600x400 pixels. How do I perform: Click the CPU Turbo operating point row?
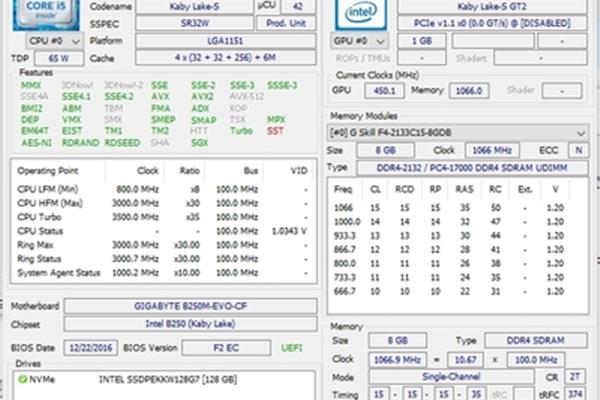(x=164, y=217)
